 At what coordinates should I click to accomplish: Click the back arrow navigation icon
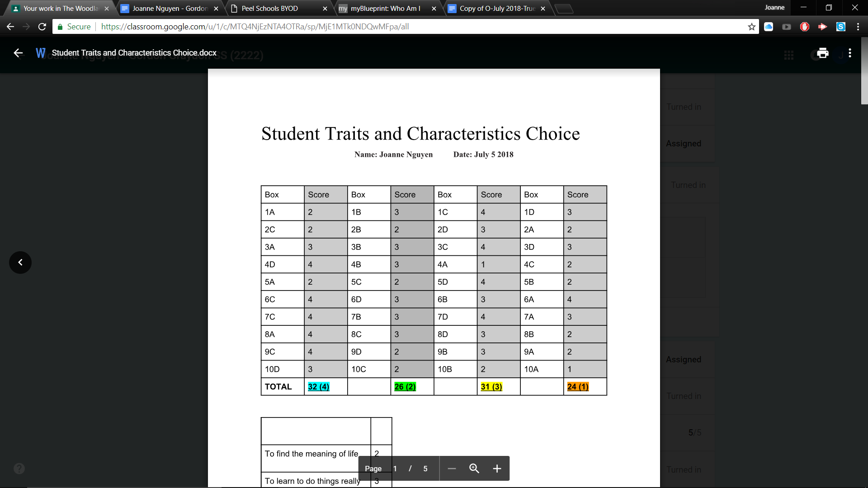tap(17, 53)
